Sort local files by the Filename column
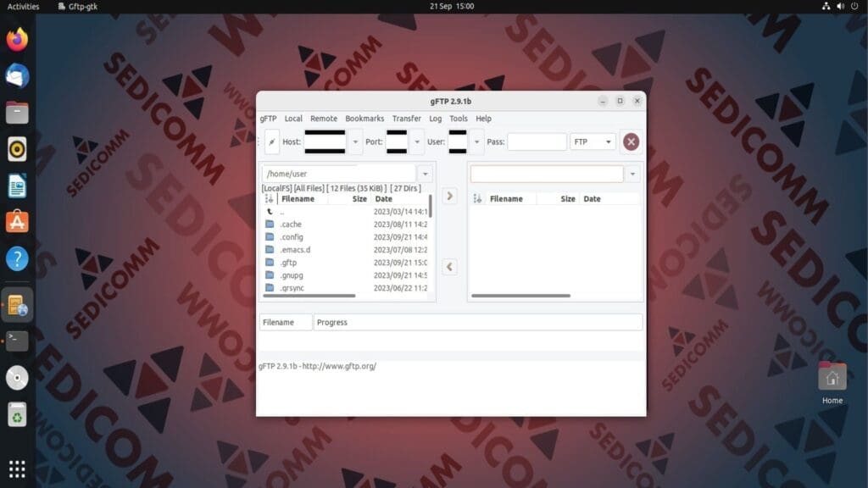868x488 pixels. (303, 198)
